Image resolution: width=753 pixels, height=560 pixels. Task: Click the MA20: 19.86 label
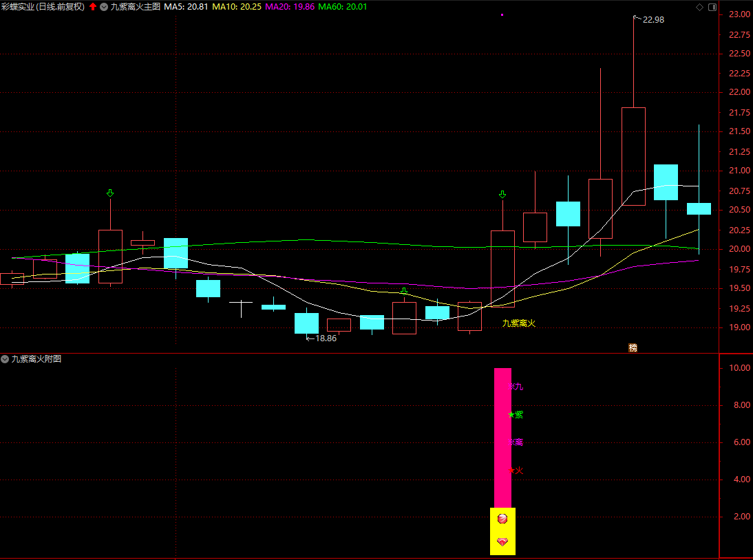(x=290, y=7)
